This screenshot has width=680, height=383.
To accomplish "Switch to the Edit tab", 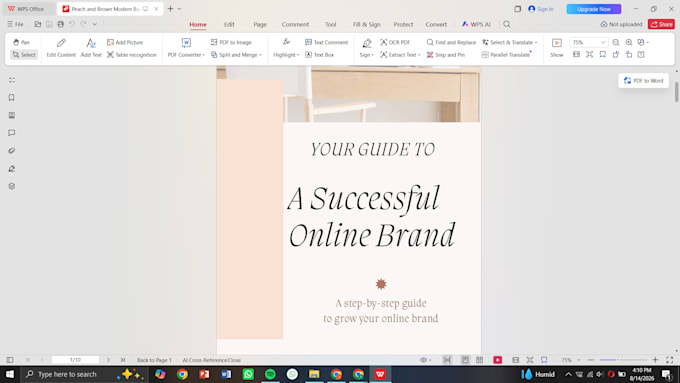I will coord(229,24).
